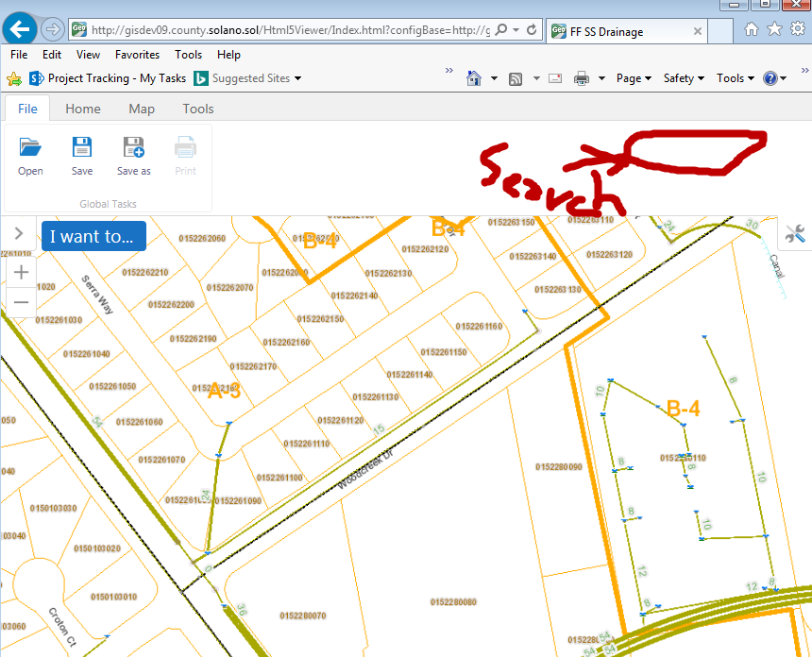Click the Open folder icon
812x657 pixels.
point(30,147)
